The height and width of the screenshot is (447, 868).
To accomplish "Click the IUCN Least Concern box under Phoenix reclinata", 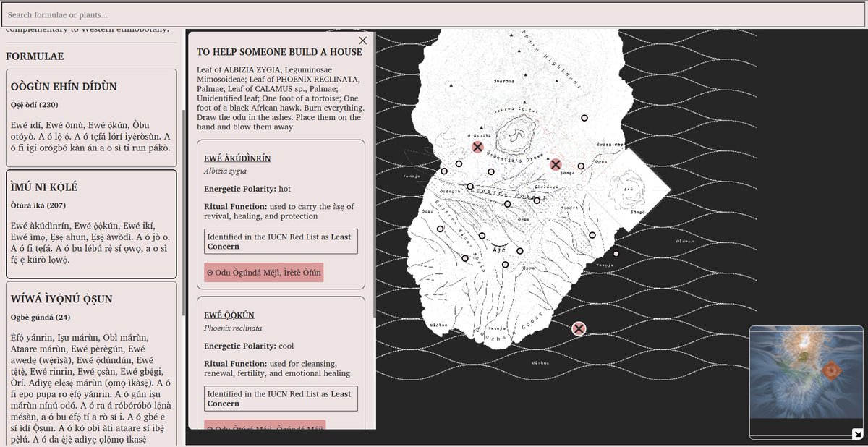I will tap(281, 399).
